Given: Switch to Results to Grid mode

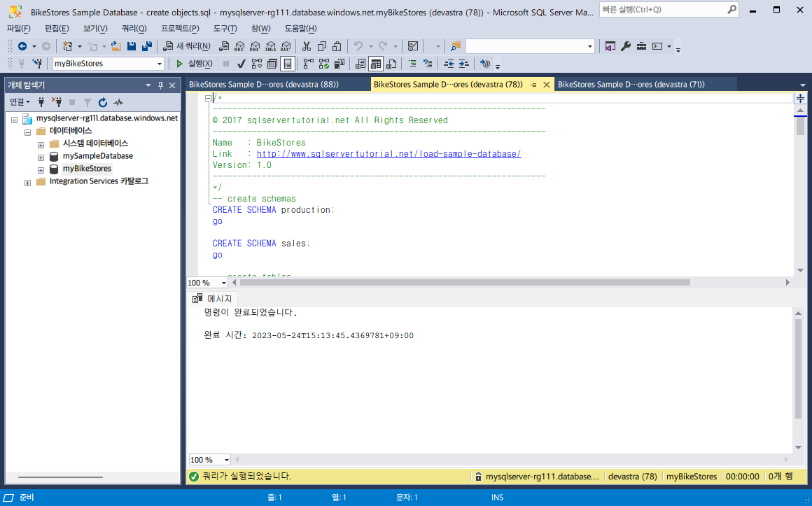Looking at the screenshot, I should tap(376, 64).
